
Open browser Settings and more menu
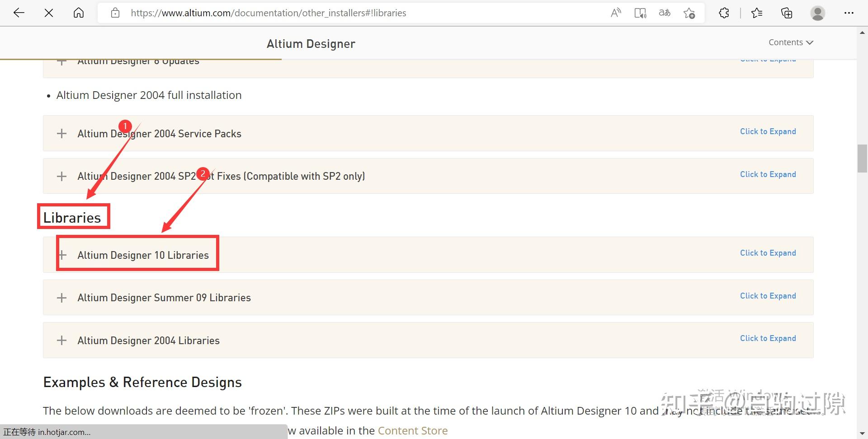(849, 13)
